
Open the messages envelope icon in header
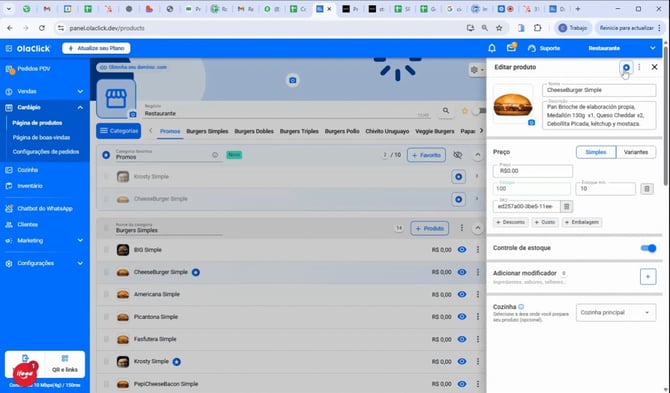511,48
